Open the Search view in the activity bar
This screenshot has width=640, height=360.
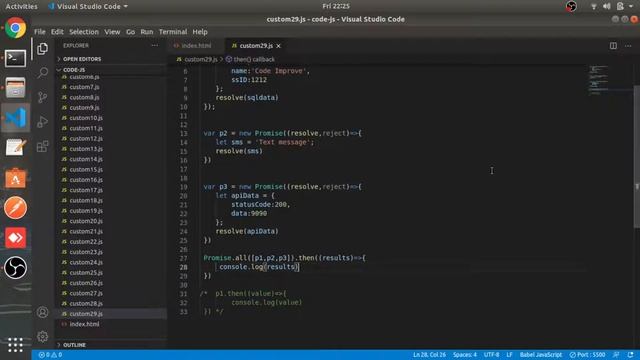[x=42, y=73]
